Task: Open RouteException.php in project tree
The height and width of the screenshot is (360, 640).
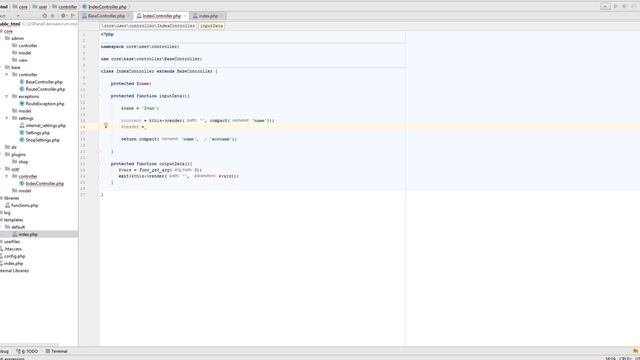Action: pyautogui.click(x=44, y=104)
